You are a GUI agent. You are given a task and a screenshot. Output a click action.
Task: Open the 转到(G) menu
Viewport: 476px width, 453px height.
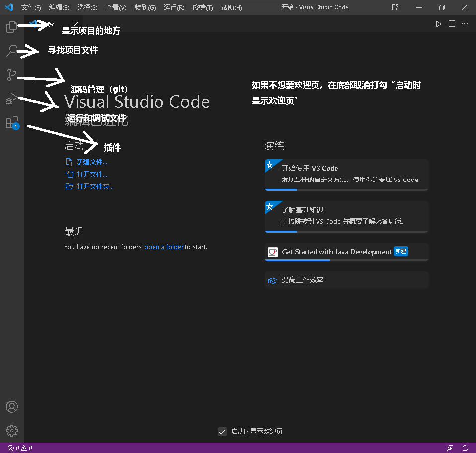tap(145, 7)
